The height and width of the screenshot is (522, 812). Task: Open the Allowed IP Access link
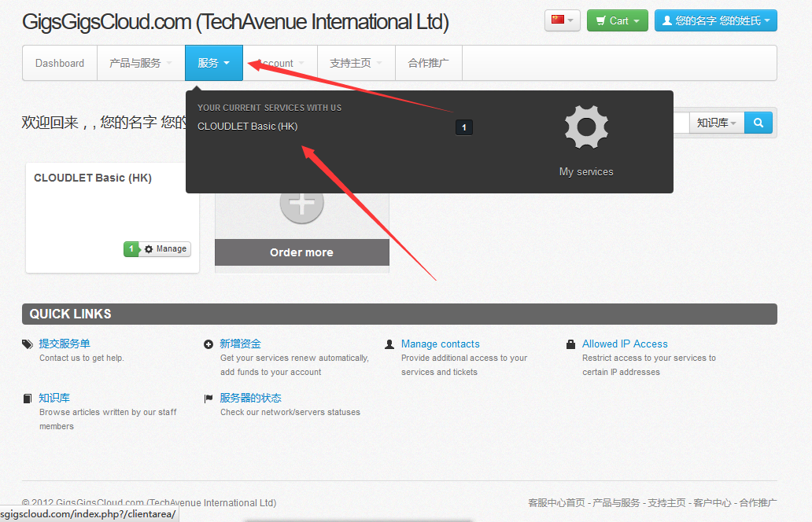(x=625, y=344)
